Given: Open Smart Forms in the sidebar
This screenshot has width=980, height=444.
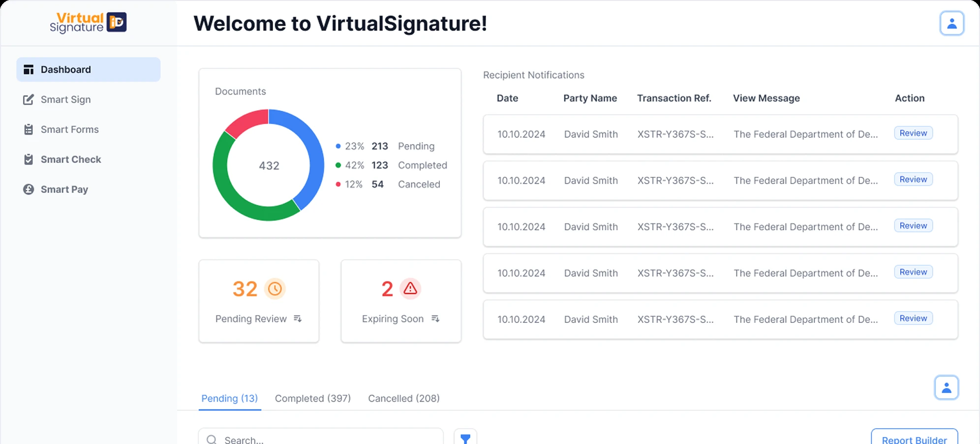Looking at the screenshot, I should pos(69,129).
